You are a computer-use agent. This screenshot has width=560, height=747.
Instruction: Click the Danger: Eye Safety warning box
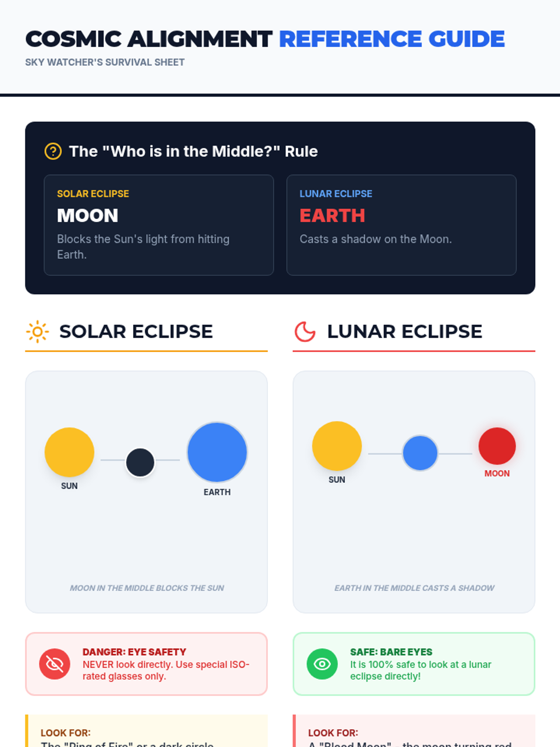point(147,664)
